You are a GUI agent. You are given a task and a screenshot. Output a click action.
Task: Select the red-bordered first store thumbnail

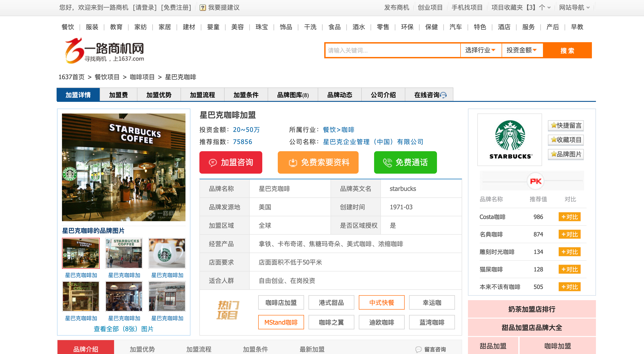click(x=81, y=253)
